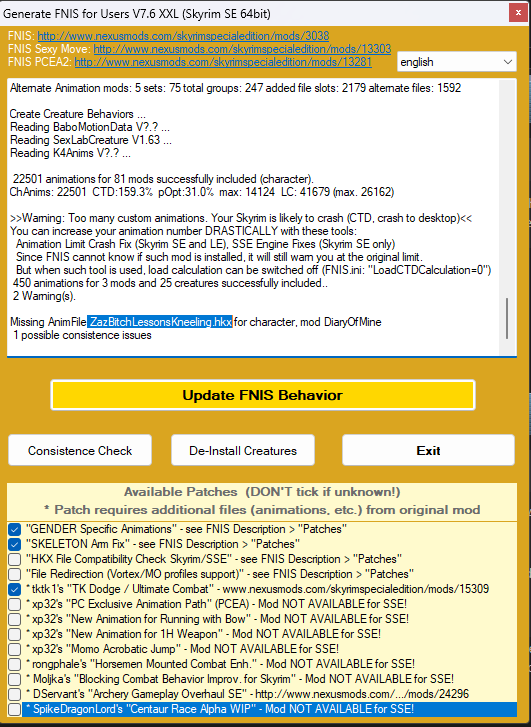Click 'Too many custom animations' warning line

click(241, 217)
